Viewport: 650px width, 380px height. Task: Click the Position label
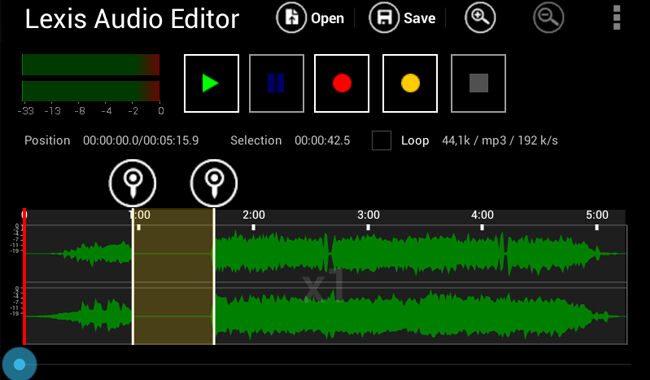47,140
